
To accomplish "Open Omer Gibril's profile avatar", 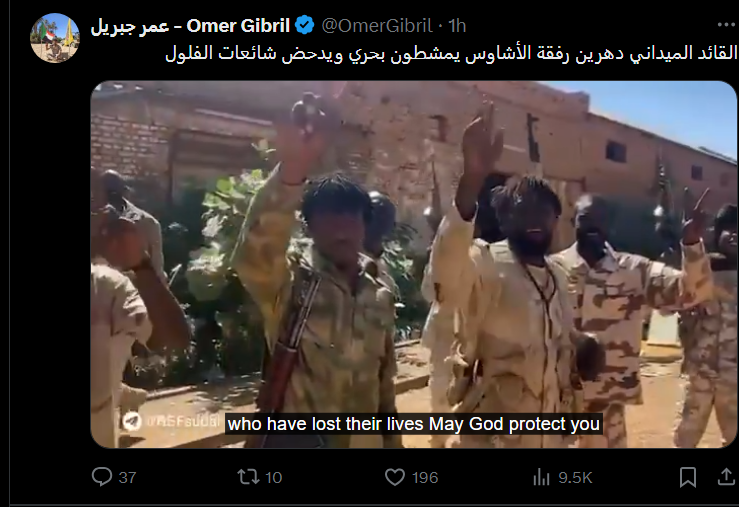I will 55,38.
